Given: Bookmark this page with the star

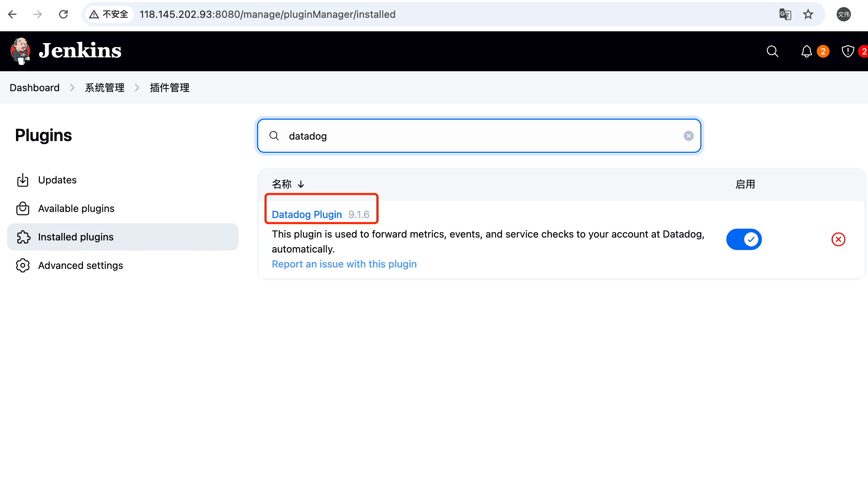Looking at the screenshot, I should (808, 14).
